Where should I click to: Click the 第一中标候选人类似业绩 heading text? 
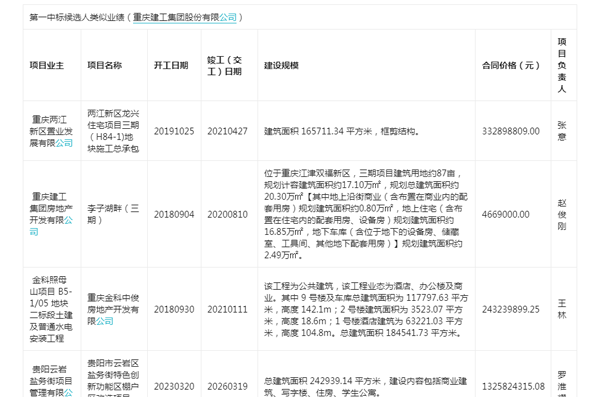tap(77, 17)
